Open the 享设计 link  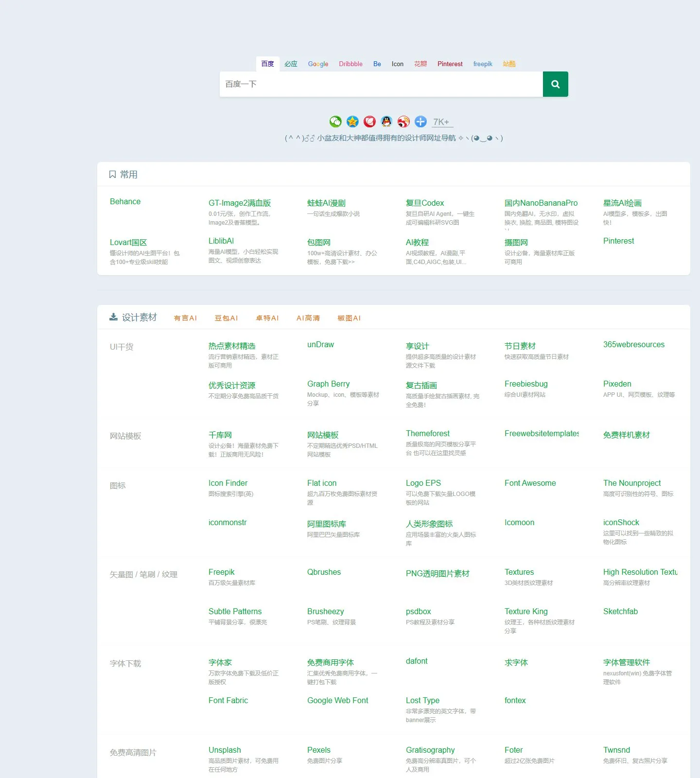coord(418,346)
